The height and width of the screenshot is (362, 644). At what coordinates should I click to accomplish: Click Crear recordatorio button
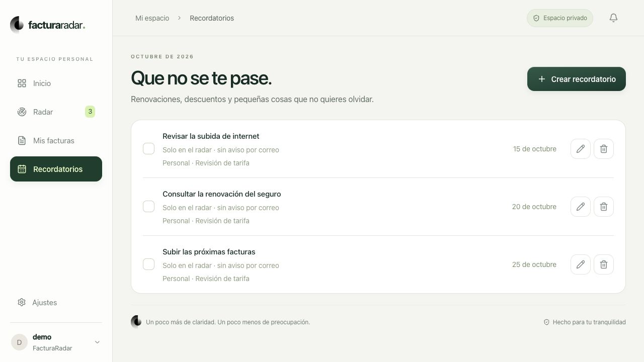coord(577,79)
